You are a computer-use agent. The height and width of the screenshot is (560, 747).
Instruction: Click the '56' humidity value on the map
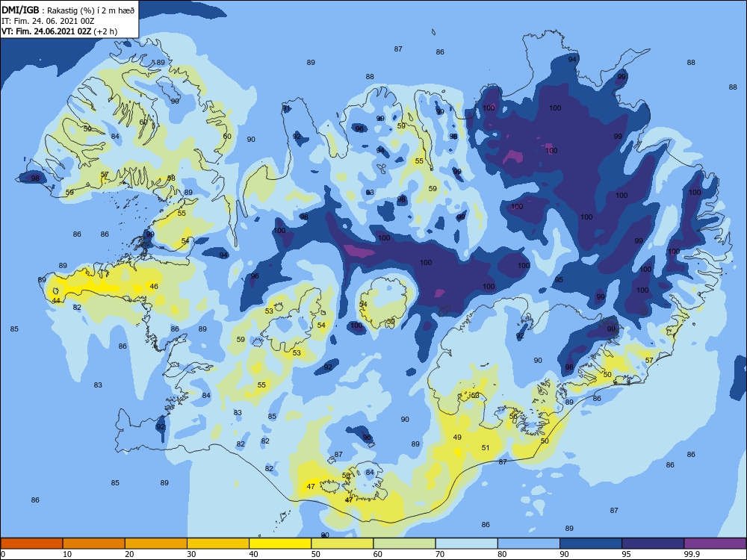click(513, 416)
